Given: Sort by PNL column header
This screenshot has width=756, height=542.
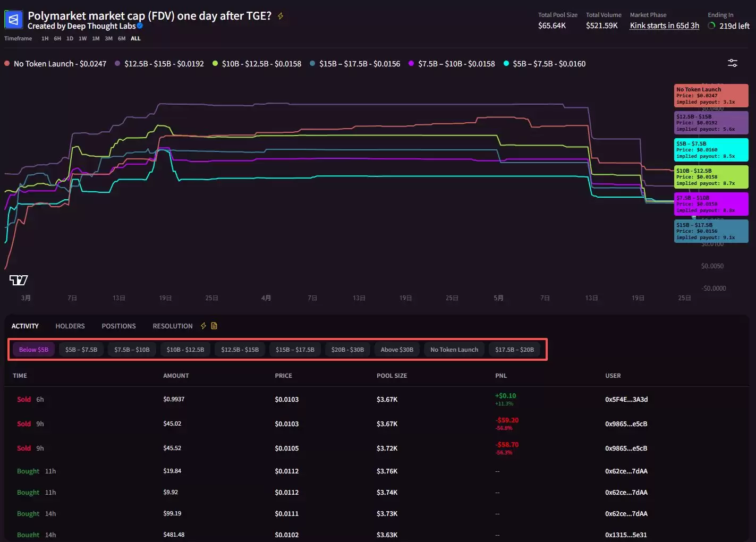Looking at the screenshot, I should tap(501, 376).
